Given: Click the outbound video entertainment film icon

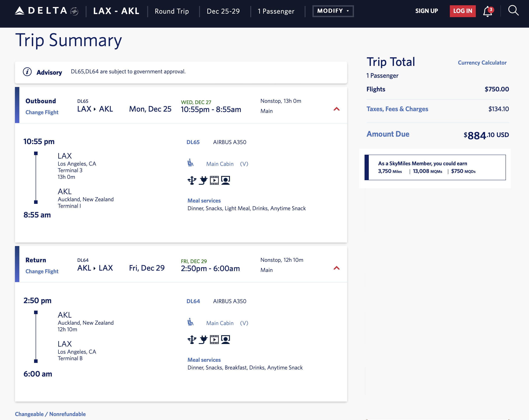Looking at the screenshot, I should pos(214,181).
